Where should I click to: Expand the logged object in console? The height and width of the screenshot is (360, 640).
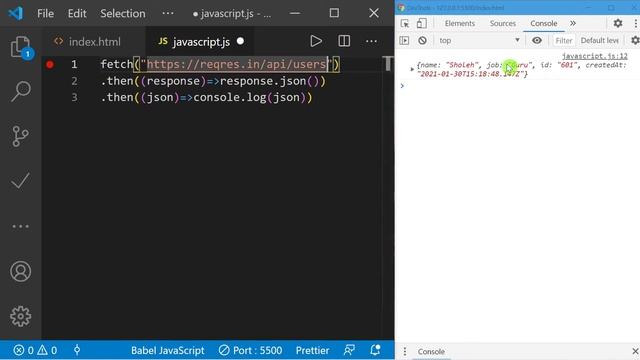click(x=412, y=69)
